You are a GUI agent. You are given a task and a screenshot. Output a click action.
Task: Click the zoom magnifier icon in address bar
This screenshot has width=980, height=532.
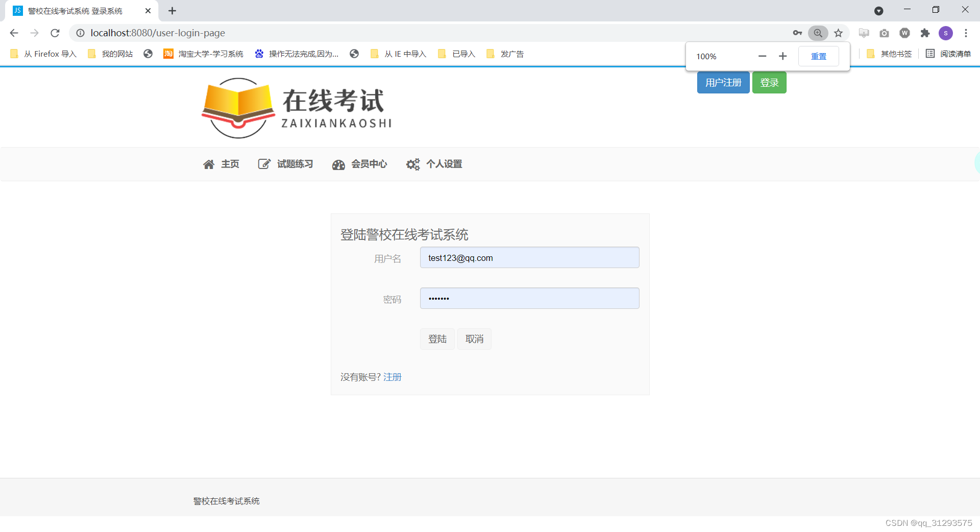click(818, 33)
